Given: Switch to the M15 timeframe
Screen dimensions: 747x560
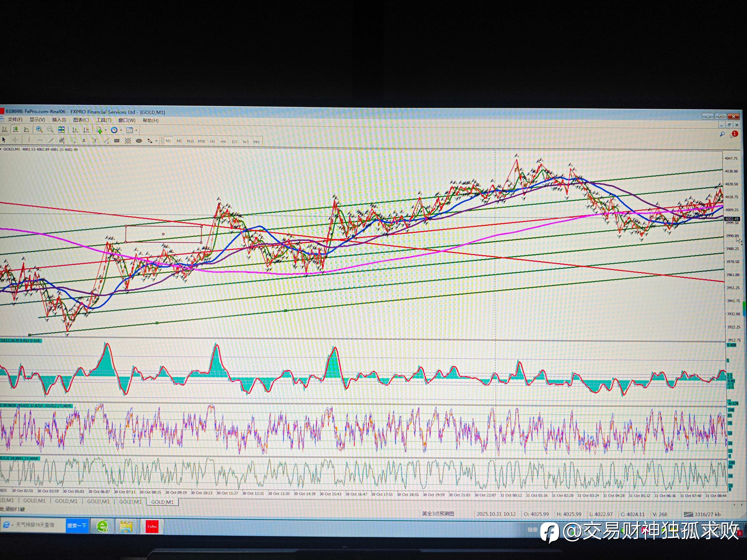Looking at the screenshot, I should click(x=190, y=141).
